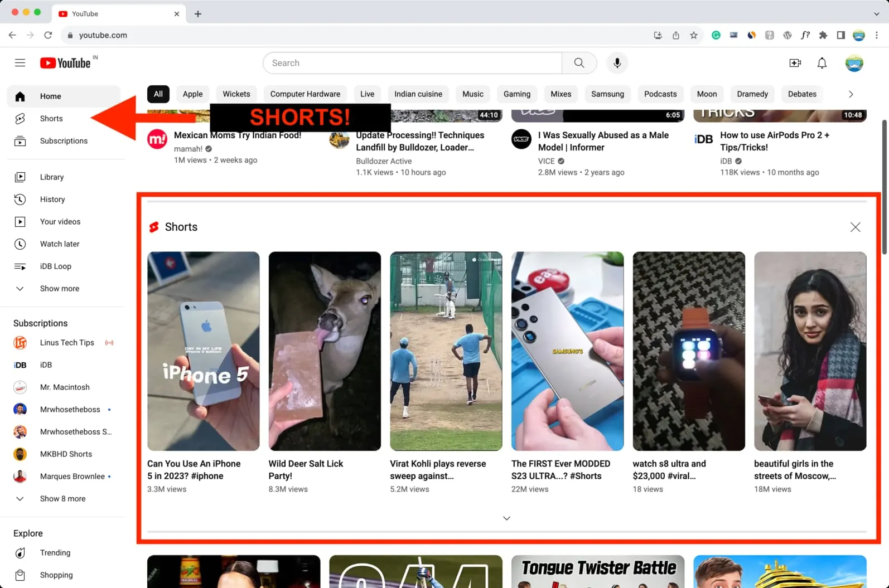
Task: Open Bulldozer Active channel name
Action: click(x=384, y=161)
